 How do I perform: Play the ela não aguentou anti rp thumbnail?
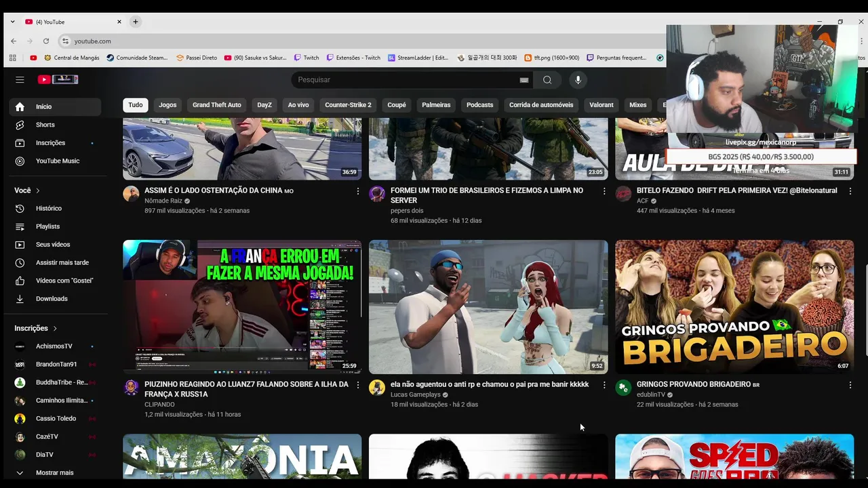(488, 306)
